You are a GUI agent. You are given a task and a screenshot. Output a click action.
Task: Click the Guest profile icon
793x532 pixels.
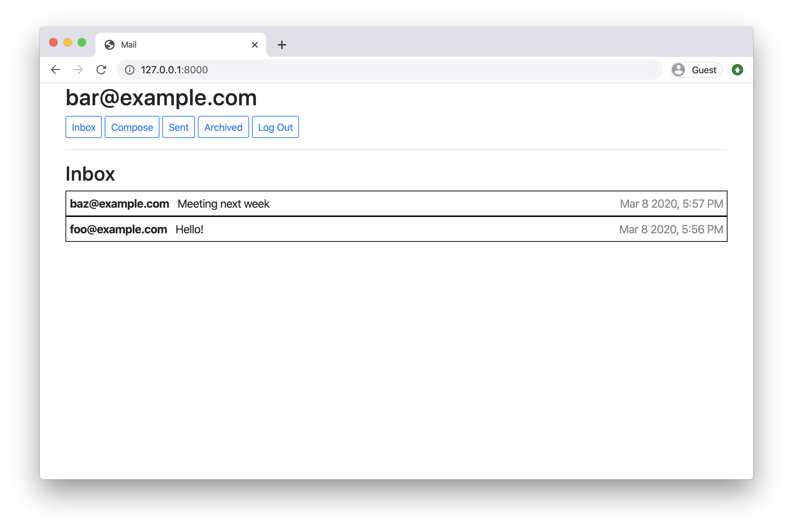pyautogui.click(x=678, y=70)
